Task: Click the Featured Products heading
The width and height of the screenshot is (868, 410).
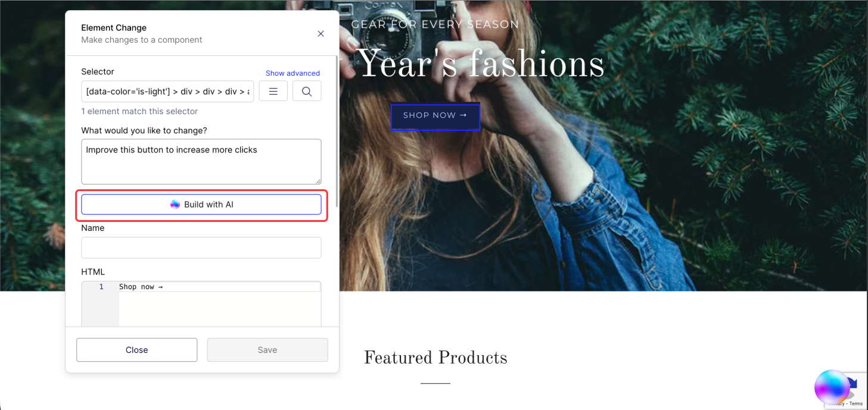Action: pyautogui.click(x=435, y=358)
